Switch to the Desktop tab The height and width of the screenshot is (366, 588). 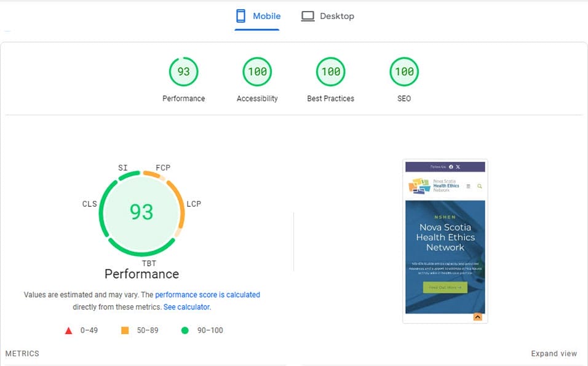pos(328,15)
